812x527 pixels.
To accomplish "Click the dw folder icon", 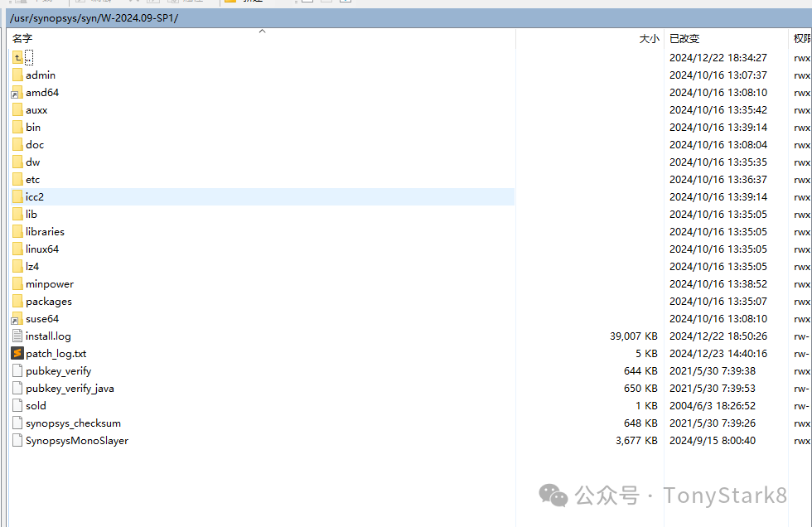I will tap(17, 162).
